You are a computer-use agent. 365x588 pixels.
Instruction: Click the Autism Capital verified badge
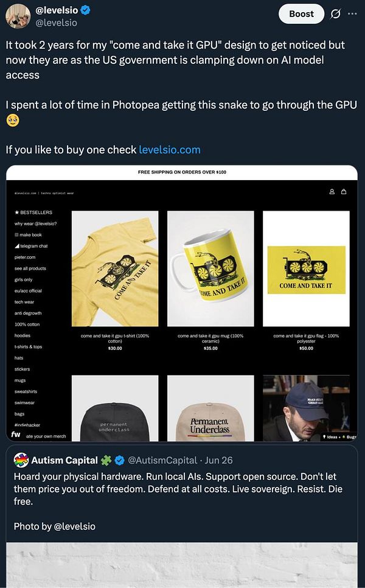tap(120, 460)
